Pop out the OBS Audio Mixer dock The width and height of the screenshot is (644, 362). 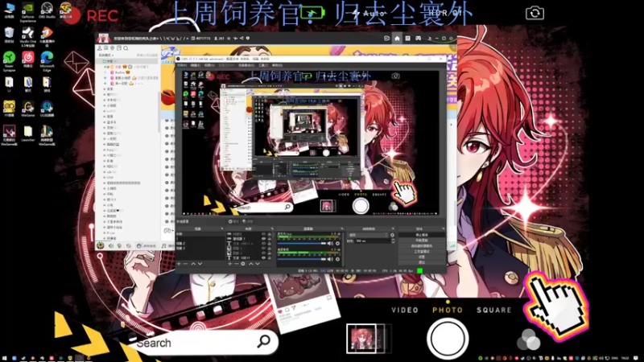point(342,228)
